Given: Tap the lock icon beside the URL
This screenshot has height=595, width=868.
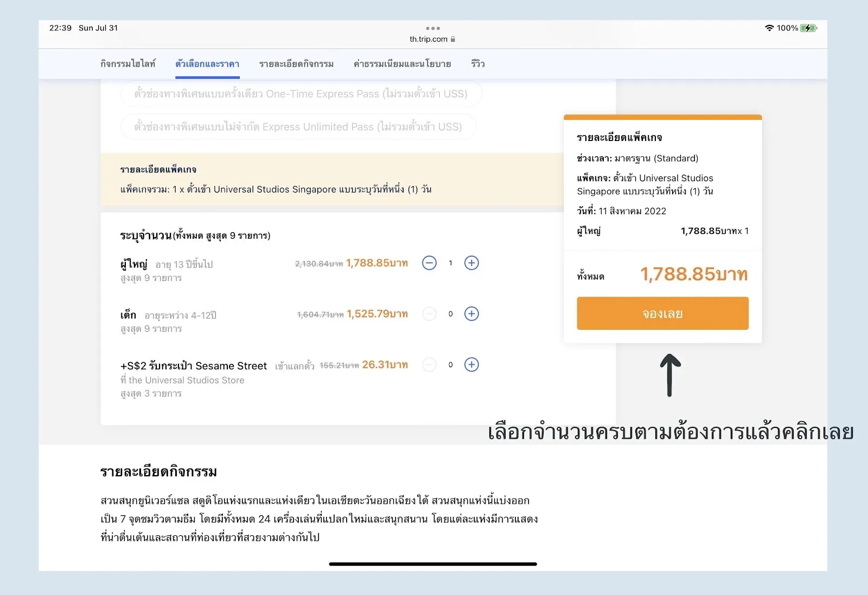Looking at the screenshot, I should tap(453, 39).
